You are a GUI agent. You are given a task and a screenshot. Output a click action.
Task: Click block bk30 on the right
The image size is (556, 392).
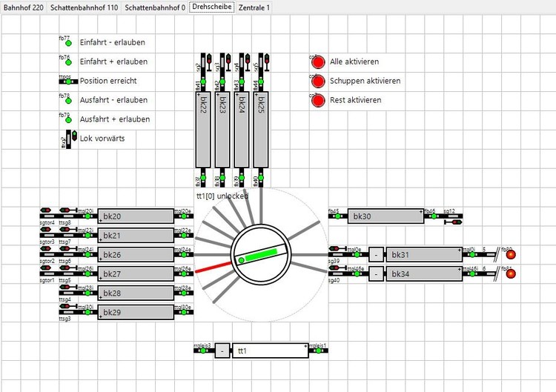tap(385, 216)
